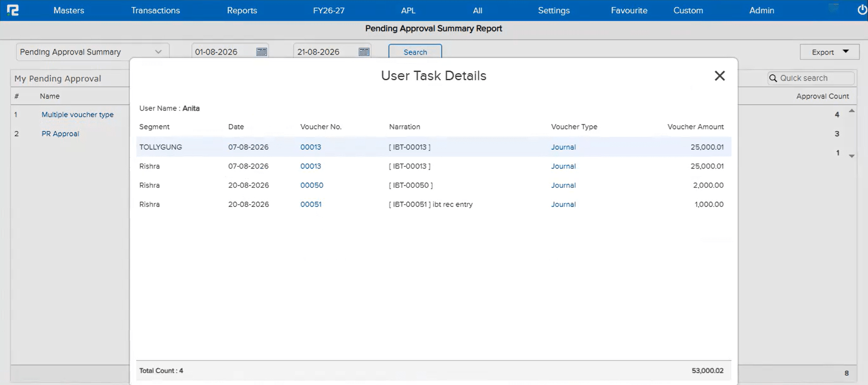Open the Multiple voucher type link
This screenshot has width=868, height=385.
(x=77, y=114)
